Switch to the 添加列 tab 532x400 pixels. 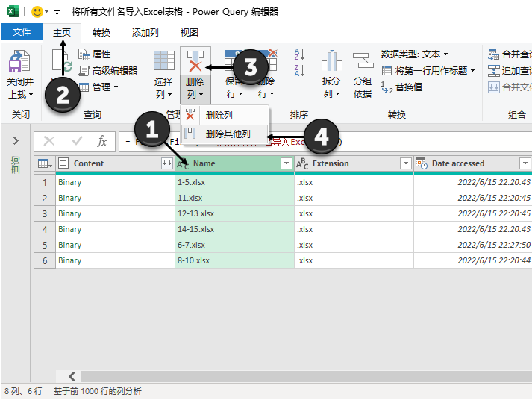tap(145, 33)
